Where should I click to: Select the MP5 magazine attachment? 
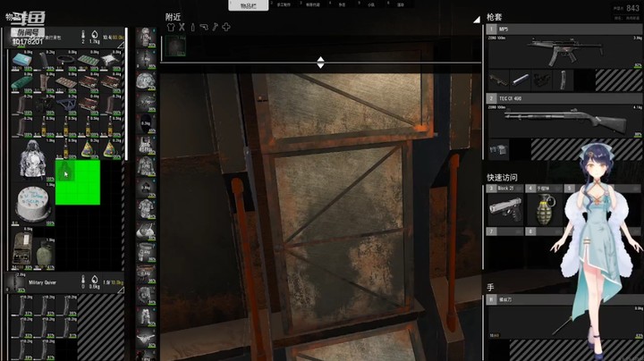[x=563, y=80]
